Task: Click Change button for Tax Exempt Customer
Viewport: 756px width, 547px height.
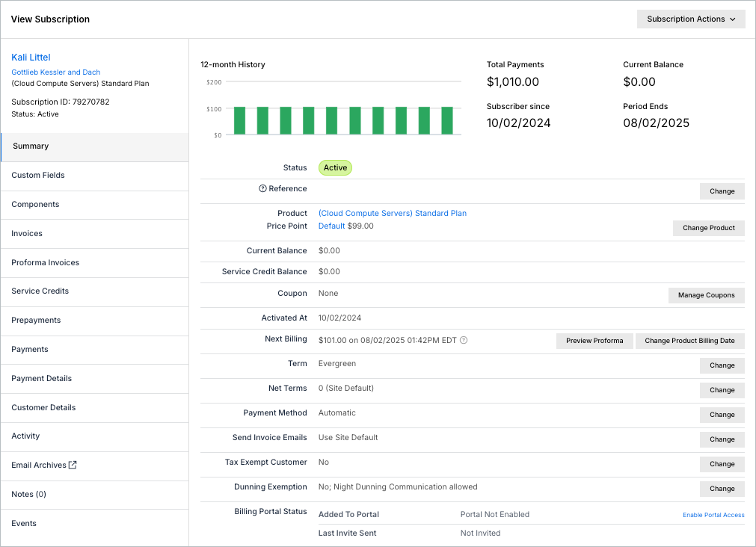Action: pyautogui.click(x=722, y=463)
